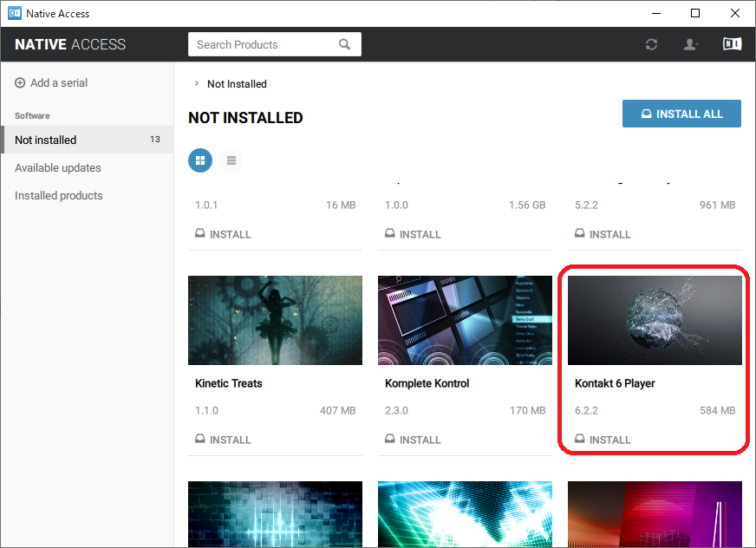
Task: Click the 16 MB size label
Action: [x=341, y=205]
